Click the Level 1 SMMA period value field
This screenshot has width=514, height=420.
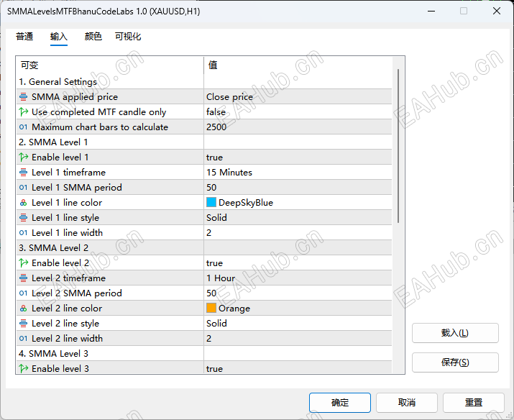(298, 188)
